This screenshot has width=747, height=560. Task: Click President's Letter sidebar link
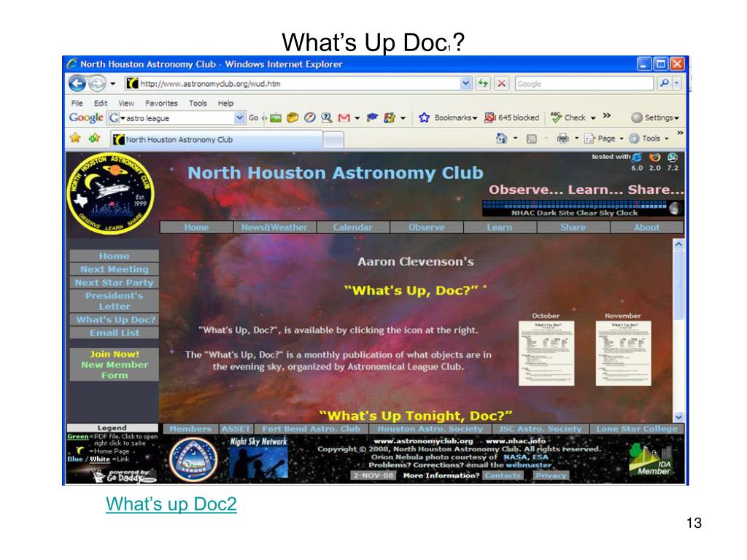pyautogui.click(x=114, y=301)
